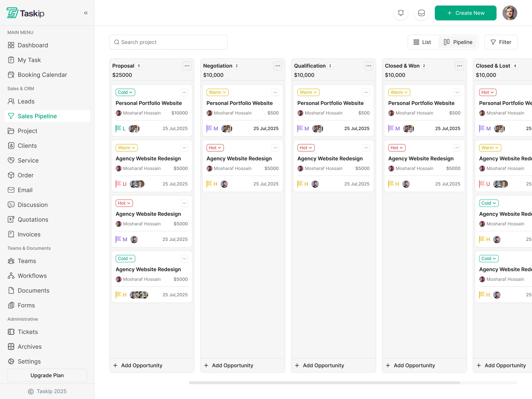Switch to List view

point(422,42)
